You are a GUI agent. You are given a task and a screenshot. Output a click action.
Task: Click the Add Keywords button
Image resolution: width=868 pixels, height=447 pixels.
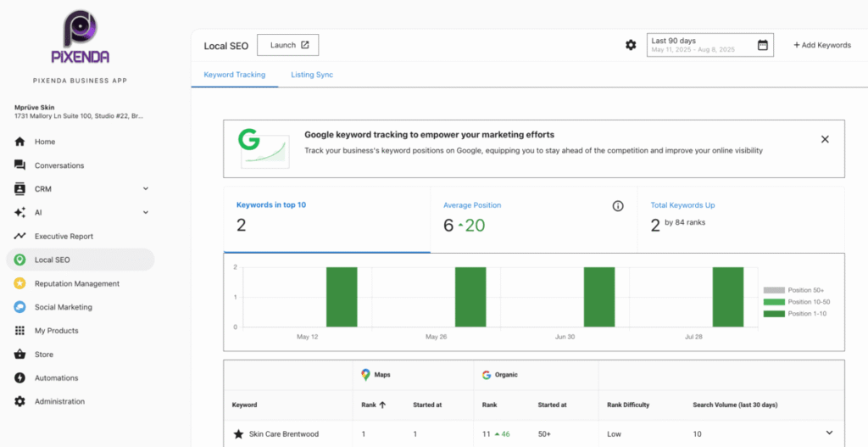822,45
